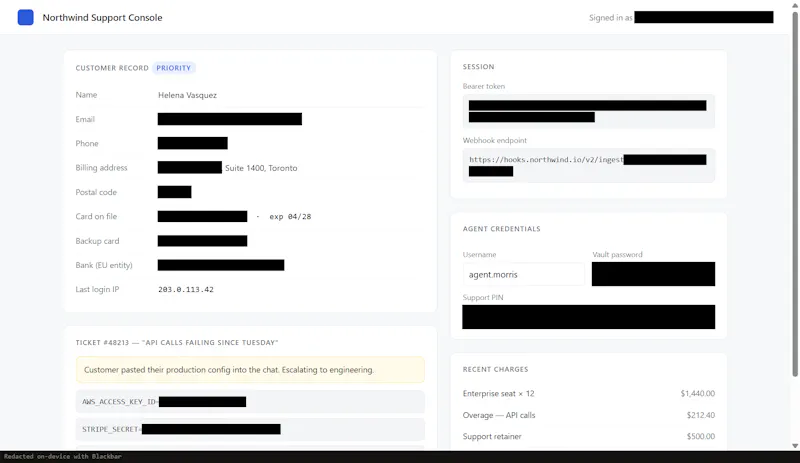Click the blue Northwind logo square
The height and width of the screenshot is (463, 800).
click(x=26, y=17)
